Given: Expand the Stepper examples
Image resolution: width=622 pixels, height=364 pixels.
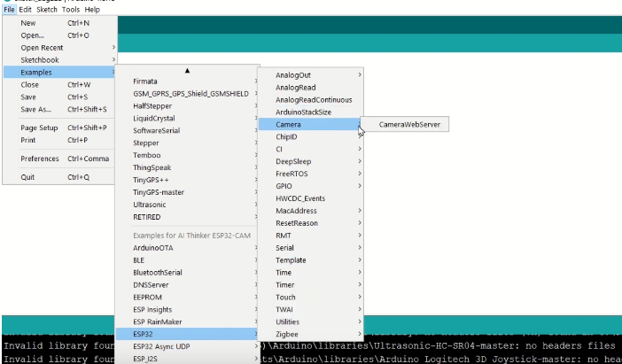Looking at the screenshot, I should 187,143.
